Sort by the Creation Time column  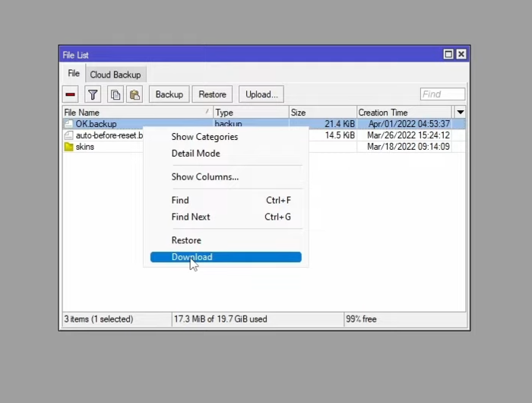click(403, 113)
